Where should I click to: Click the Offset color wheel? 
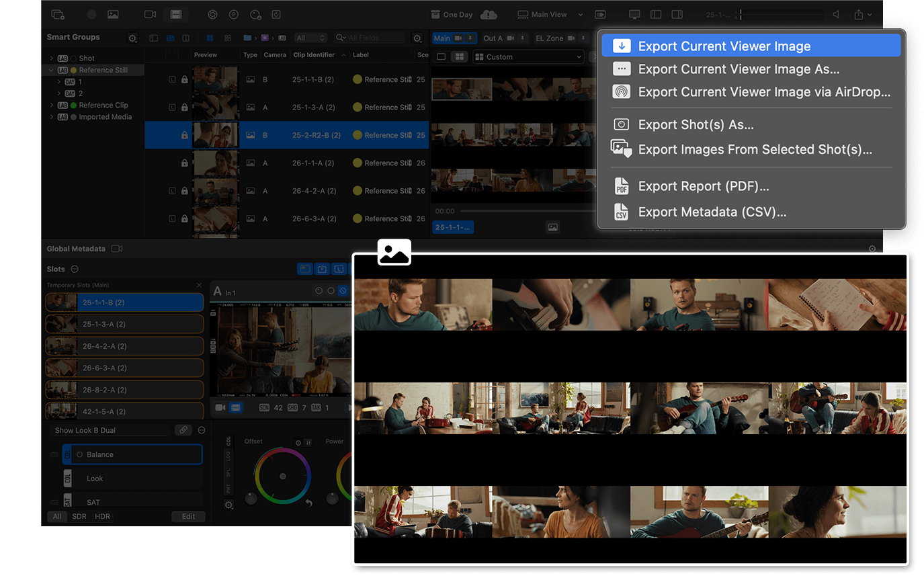click(x=283, y=477)
